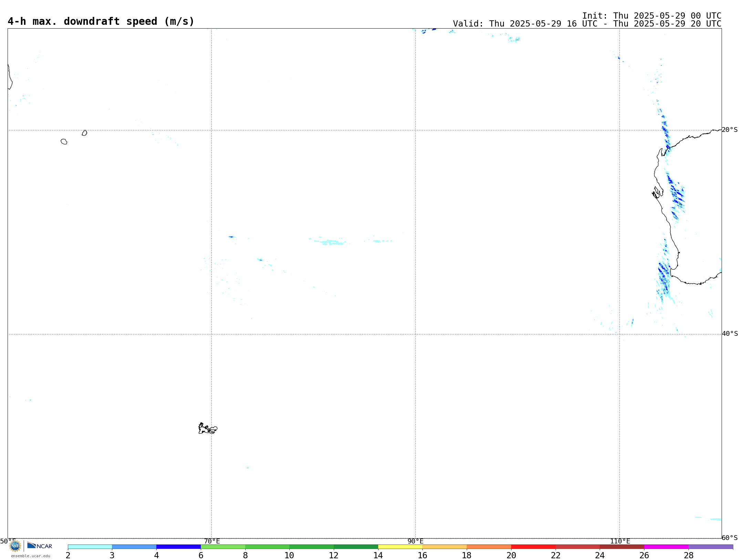
Task: Click the Shark Bay inlet on Australian coast
Action: tap(657, 192)
